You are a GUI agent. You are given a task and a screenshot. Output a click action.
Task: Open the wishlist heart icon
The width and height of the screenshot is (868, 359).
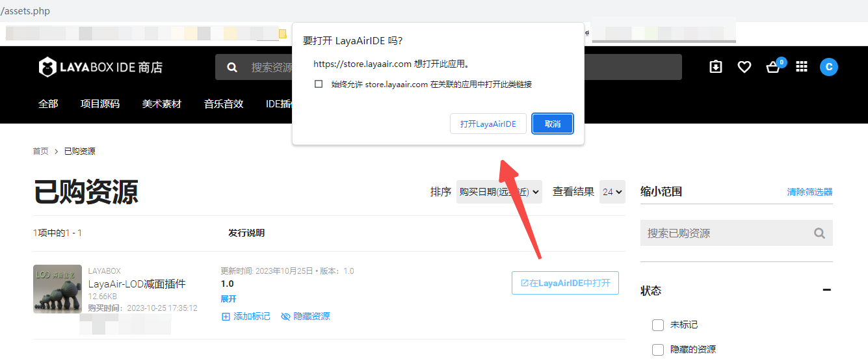[x=744, y=66]
